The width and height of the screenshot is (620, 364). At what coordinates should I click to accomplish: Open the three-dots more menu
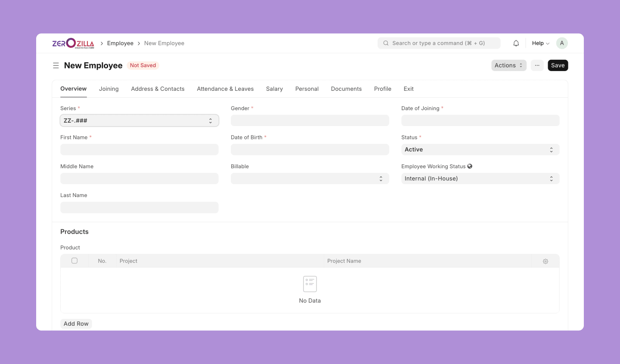(537, 65)
